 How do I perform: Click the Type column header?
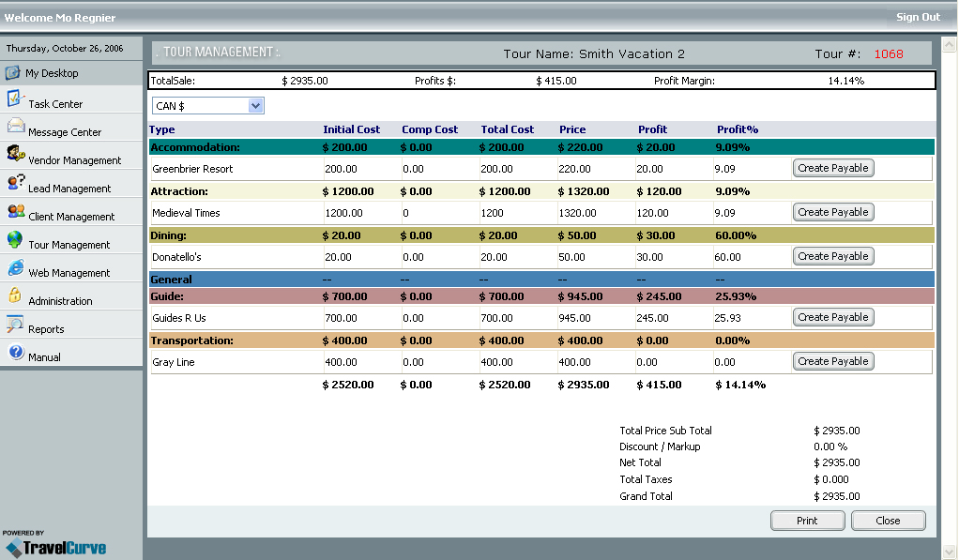coord(162,129)
